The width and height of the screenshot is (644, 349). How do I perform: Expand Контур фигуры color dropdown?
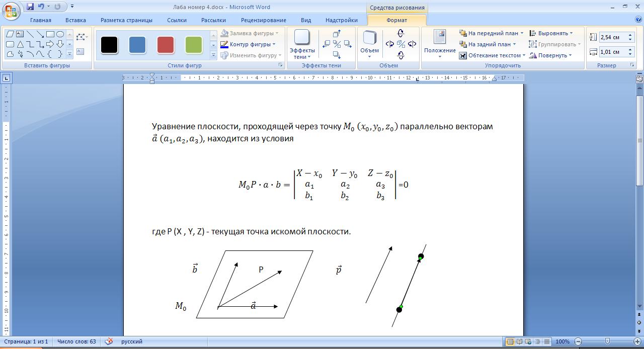(274, 44)
